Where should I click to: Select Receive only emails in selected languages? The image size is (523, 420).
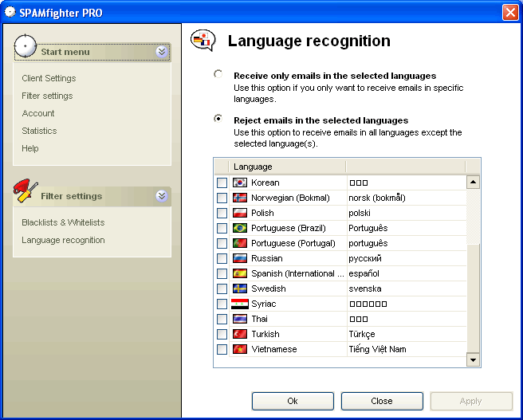click(218, 73)
